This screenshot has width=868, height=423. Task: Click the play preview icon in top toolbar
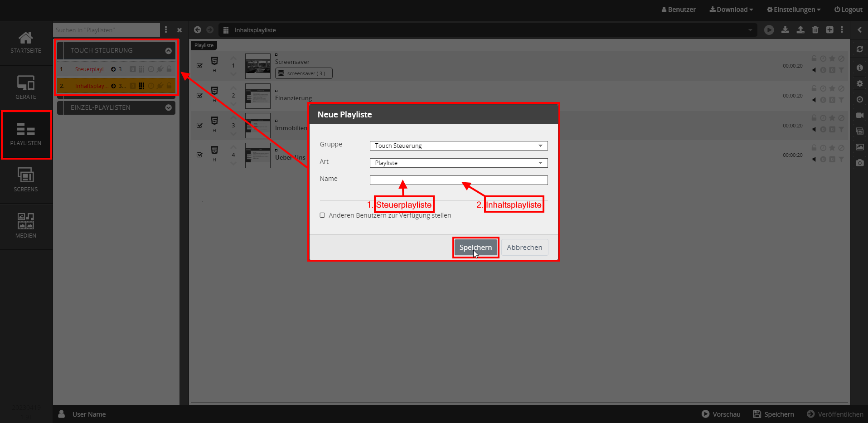[x=769, y=30]
